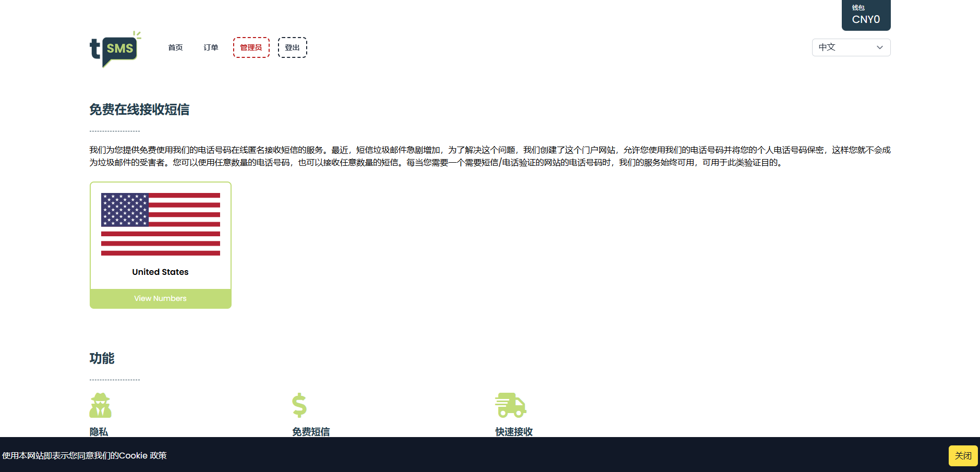The image size is (980, 472).
Task: Click the 功能 section heading
Action: point(102,358)
